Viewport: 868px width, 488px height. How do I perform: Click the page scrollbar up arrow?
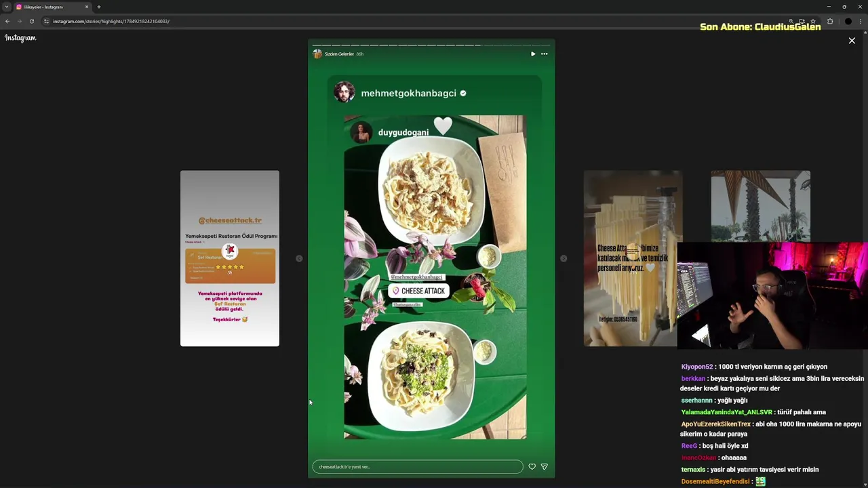coord(865,33)
